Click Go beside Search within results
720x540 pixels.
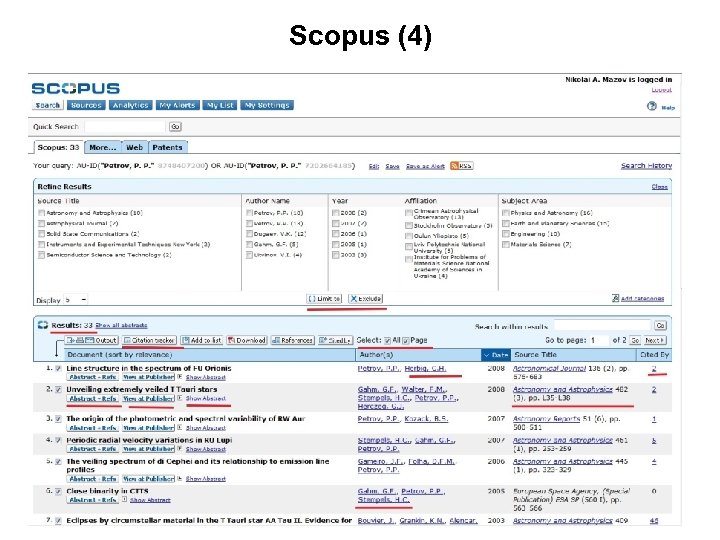tap(660, 326)
